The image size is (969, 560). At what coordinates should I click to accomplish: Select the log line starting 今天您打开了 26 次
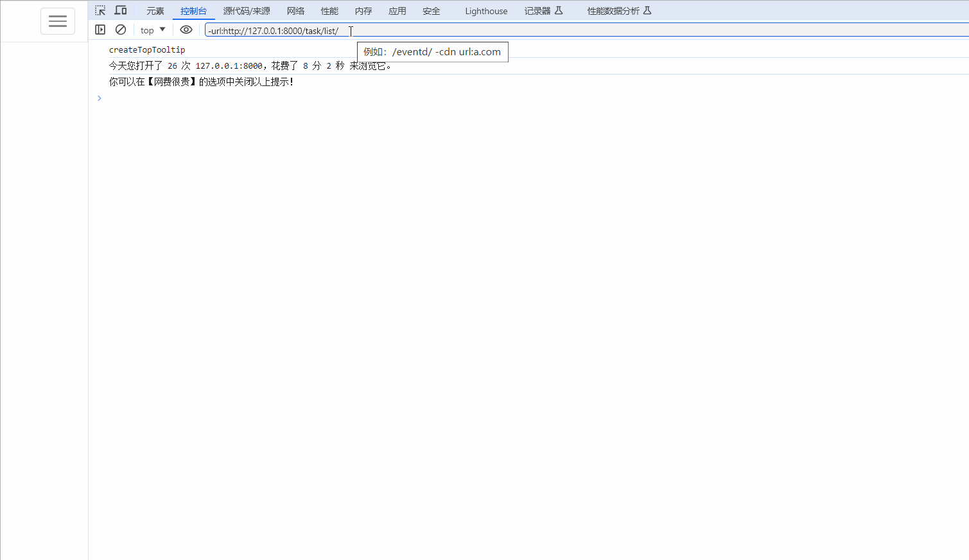[x=250, y=66]
